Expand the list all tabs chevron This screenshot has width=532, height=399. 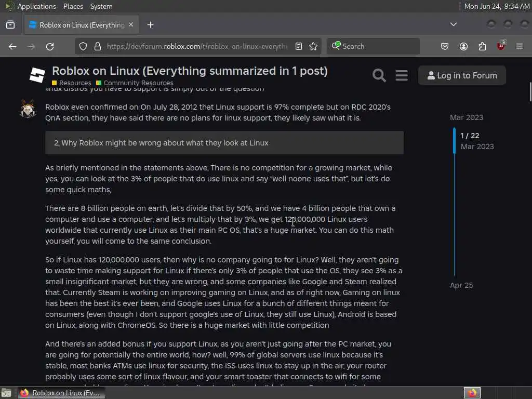point(453,24)
